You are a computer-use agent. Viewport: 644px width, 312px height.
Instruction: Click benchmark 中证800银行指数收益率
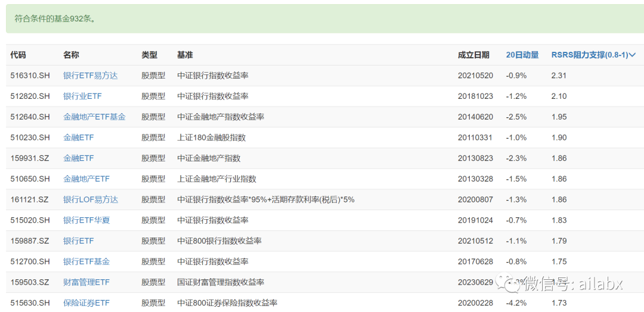click(x=219, y=241)
